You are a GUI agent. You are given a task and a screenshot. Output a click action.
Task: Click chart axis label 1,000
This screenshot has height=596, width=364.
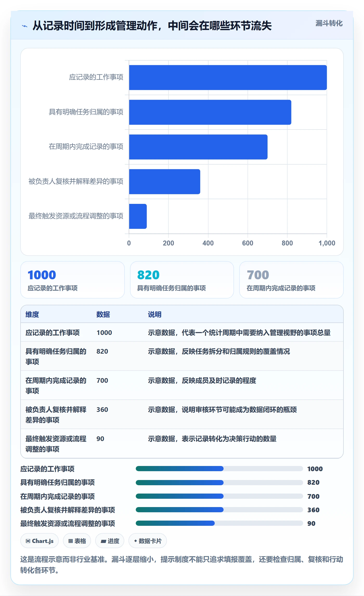click(x=327, y=243)
